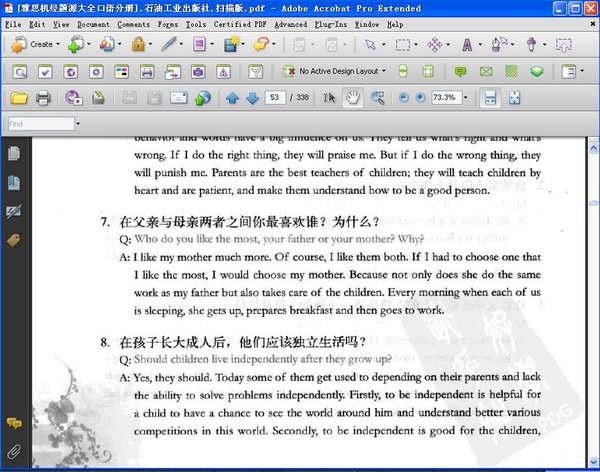Image resolution: width=600 pixels, height=472 pixels.
Task: Click the Secure padlock icon
Action: [x=138, y=44]
